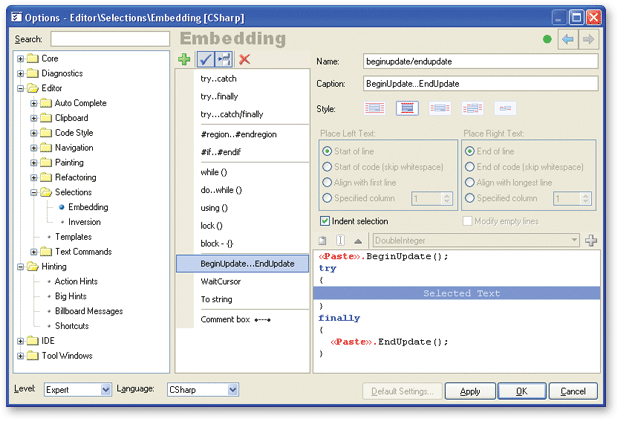619x421 pixels.
Task: Click the Hinting open folder icon
Action: point(32,267)
